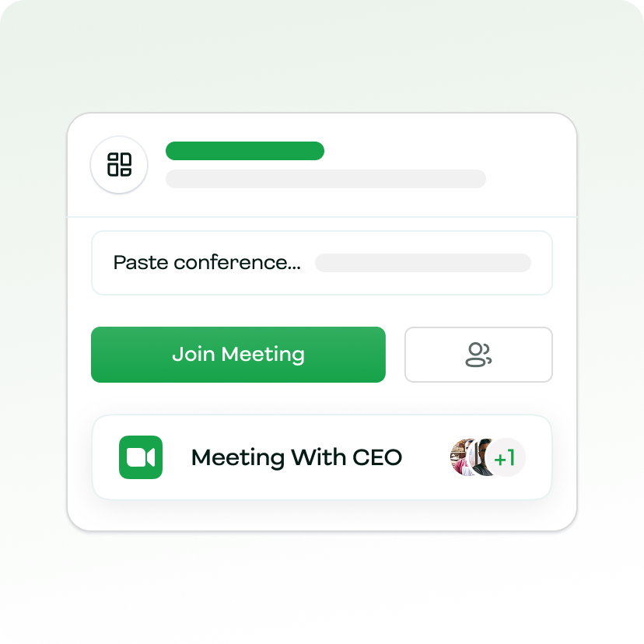This screenshot has width=644, height=644.
Task: Click the 'Meeting With CEO' title text
Action: 296,457
